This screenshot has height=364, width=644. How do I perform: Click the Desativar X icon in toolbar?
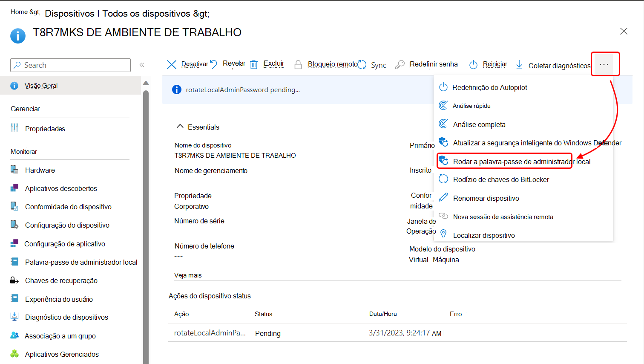point(172,64)
